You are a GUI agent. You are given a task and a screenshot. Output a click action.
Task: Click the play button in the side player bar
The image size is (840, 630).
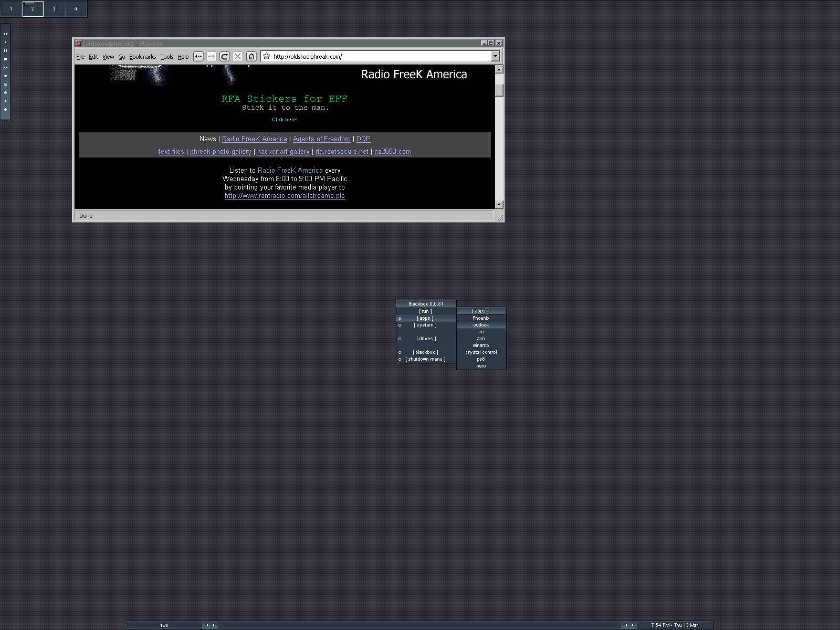6,42
